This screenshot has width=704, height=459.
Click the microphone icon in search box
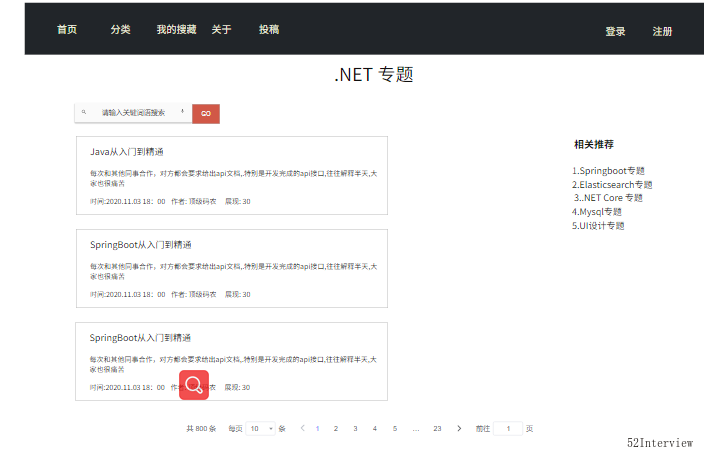182,111
